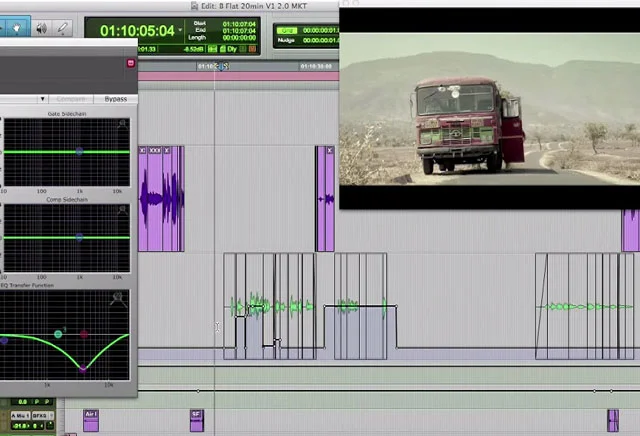Click the A Mic 1 input selector
The width and height of the screenshot is (640, 436).
[x=20, y=416]
